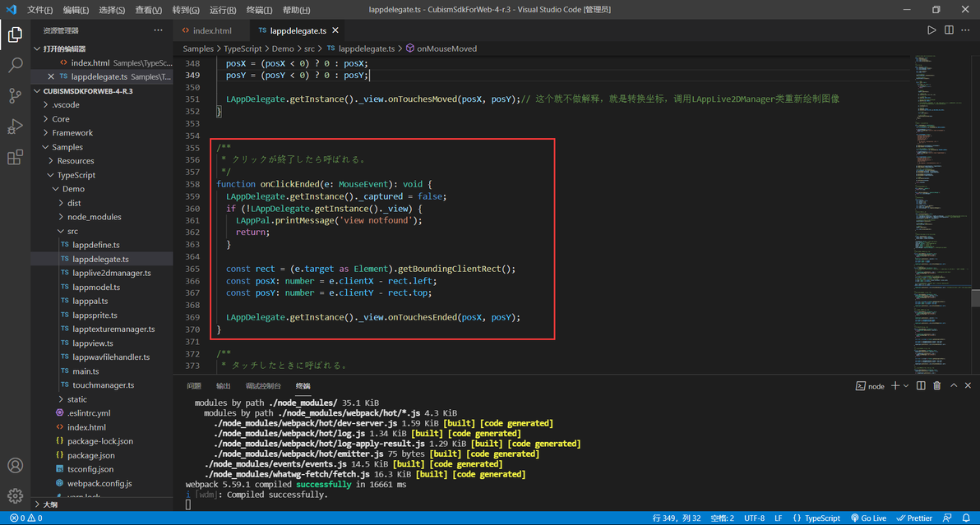Close the terminal panel
This screenshot has height=525, width=980.
968,386
